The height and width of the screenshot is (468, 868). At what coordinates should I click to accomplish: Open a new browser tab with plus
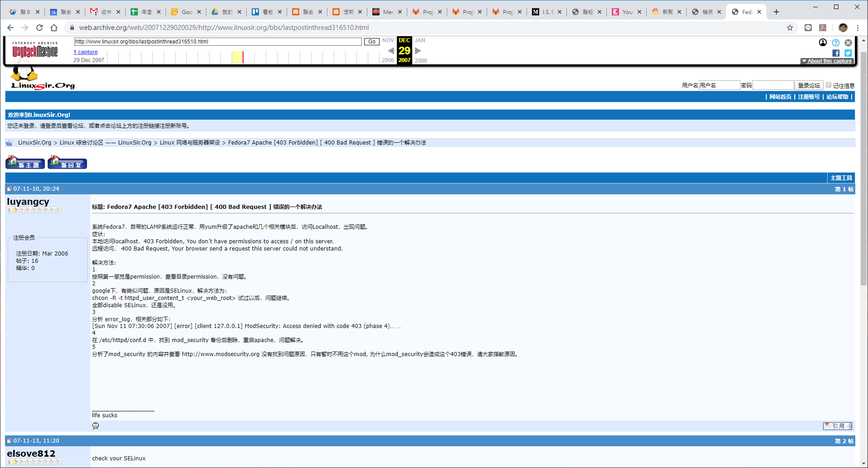[x=776, y=12]
